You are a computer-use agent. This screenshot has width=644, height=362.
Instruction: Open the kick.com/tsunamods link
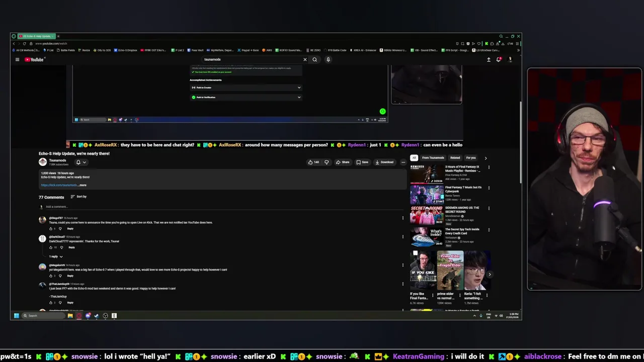pyautogui.click(x=59, y=185)
